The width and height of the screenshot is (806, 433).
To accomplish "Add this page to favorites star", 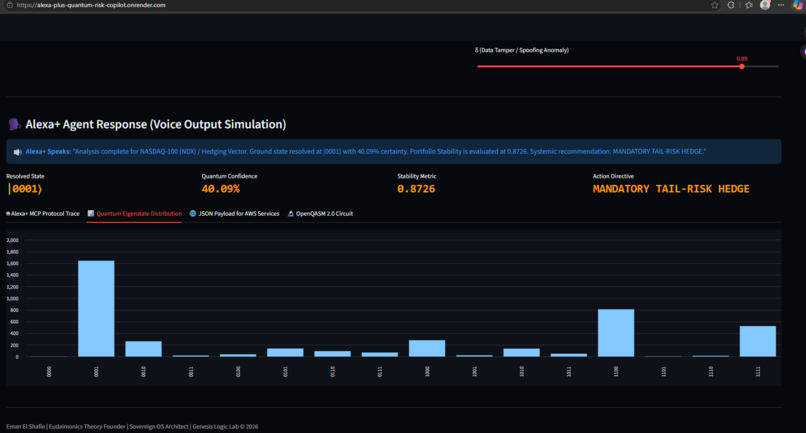I will (x=715, y=5).
